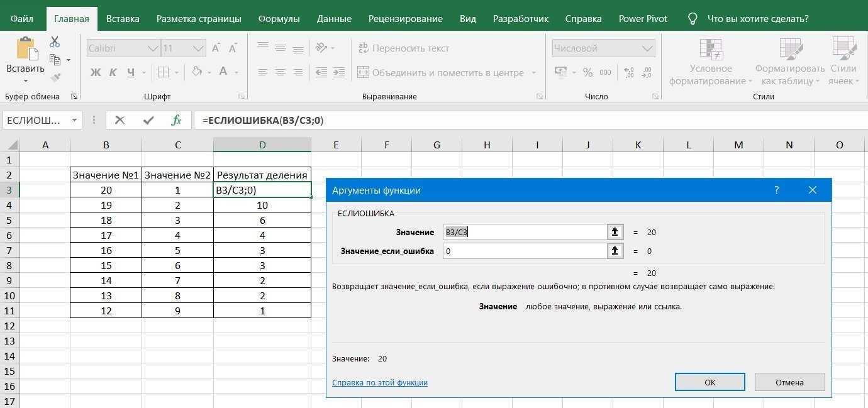Image resolution: width=868 pixels, height=408 pixels.
Task: Toggle underline with the Ч icon
Action: [x=130, y=72]
